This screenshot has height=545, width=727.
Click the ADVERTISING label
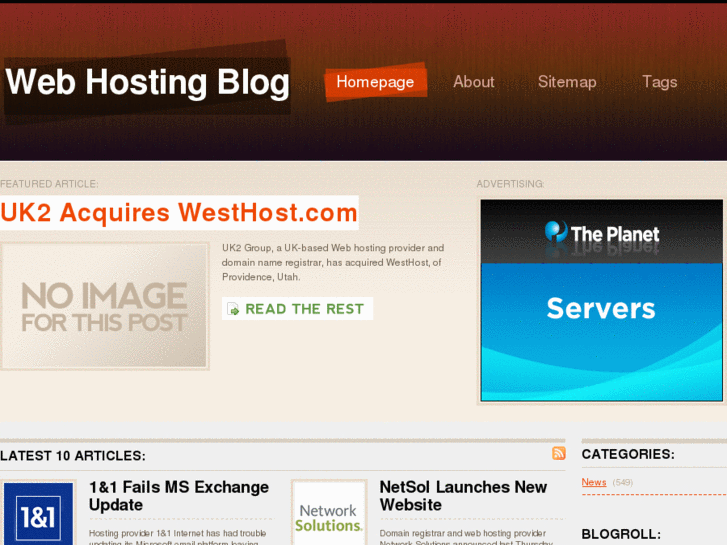510,184
